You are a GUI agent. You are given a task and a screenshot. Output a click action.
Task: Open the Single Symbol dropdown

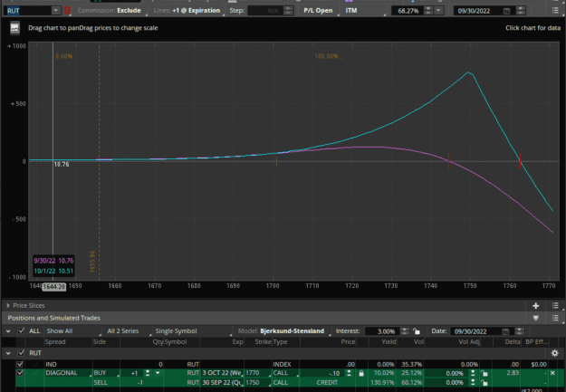pos(192,331)
